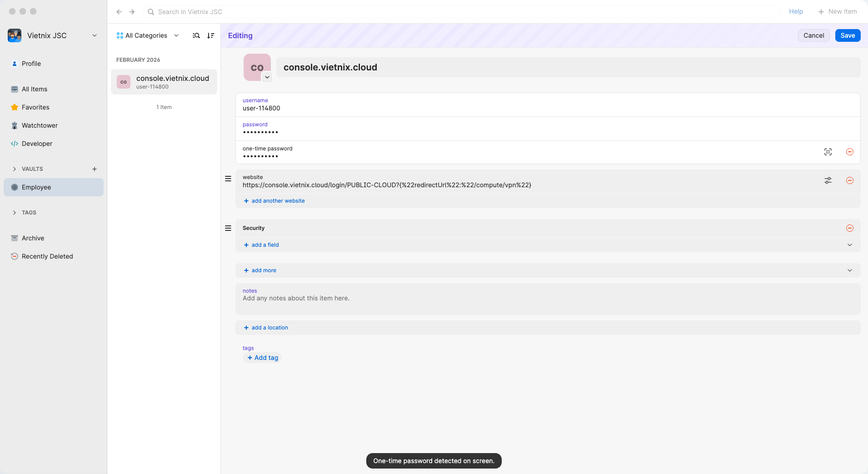This screenshot has width=868, height=474.
Task: Click the search filter icon above the item list
Action: point(196,35)
